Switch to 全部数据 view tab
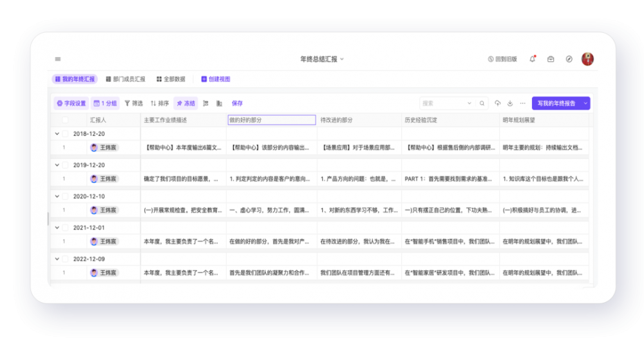This screenshot has width=644, height=342. click(171, 79)
